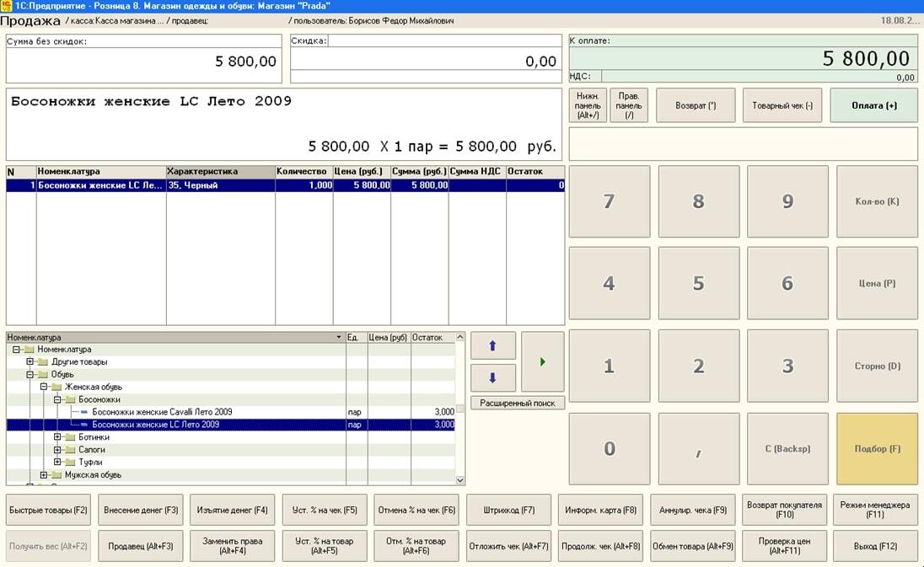Select Босоножки женские Cavalli Лето 2009 item

(162, 412)
